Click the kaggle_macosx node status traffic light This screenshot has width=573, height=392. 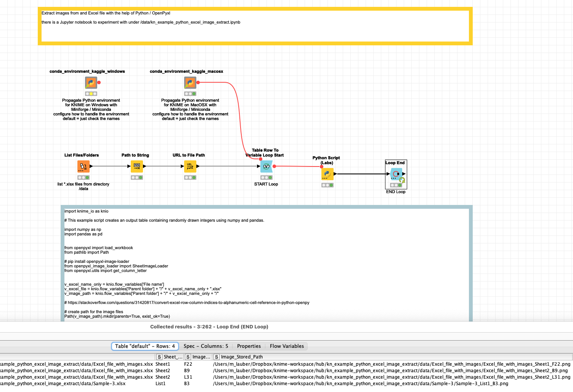(x=190, y=94)
